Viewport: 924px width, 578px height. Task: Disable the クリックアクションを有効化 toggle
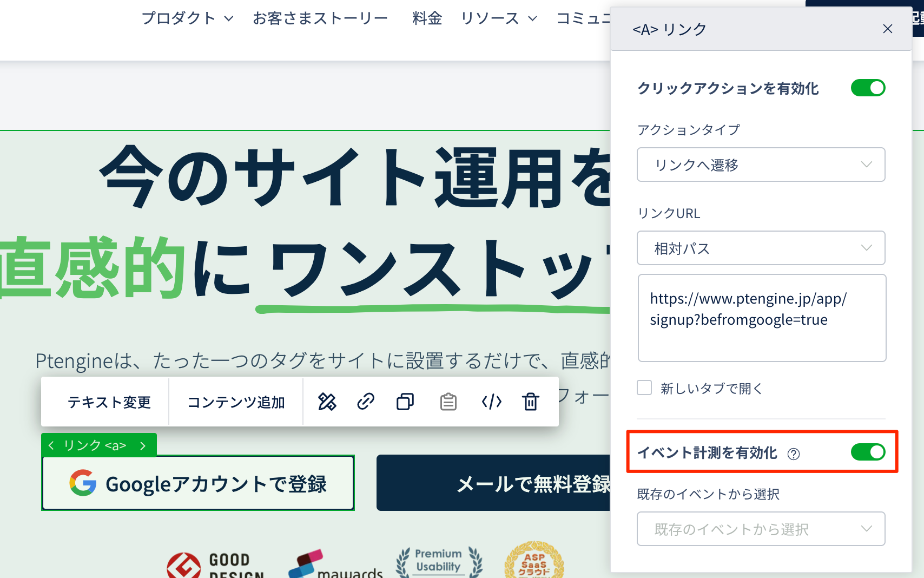point(867,88)
